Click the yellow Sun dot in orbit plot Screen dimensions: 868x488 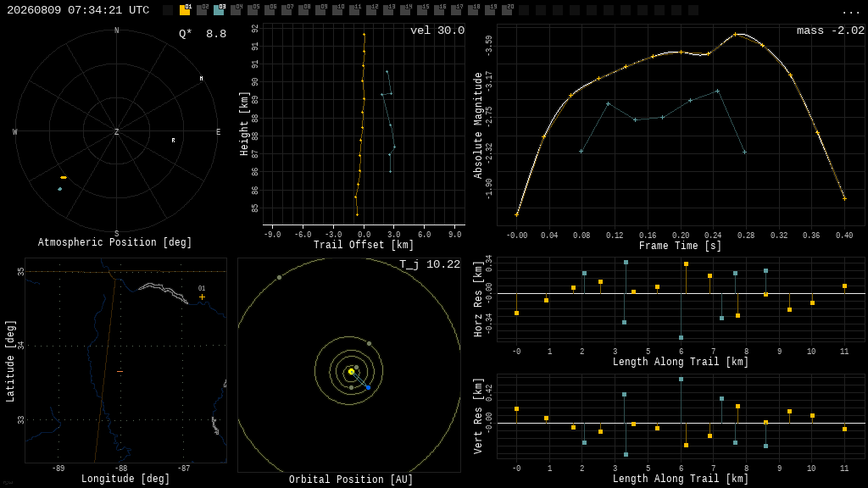coord(351,372)
